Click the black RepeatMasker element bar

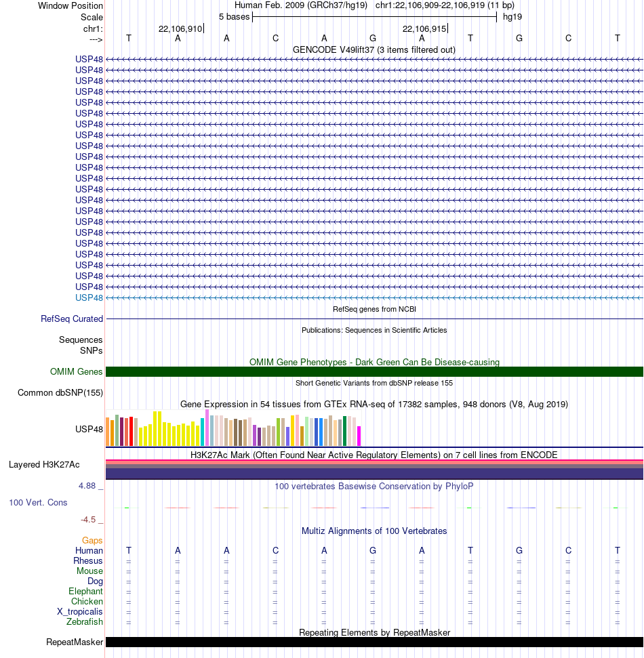click(374, 642)
